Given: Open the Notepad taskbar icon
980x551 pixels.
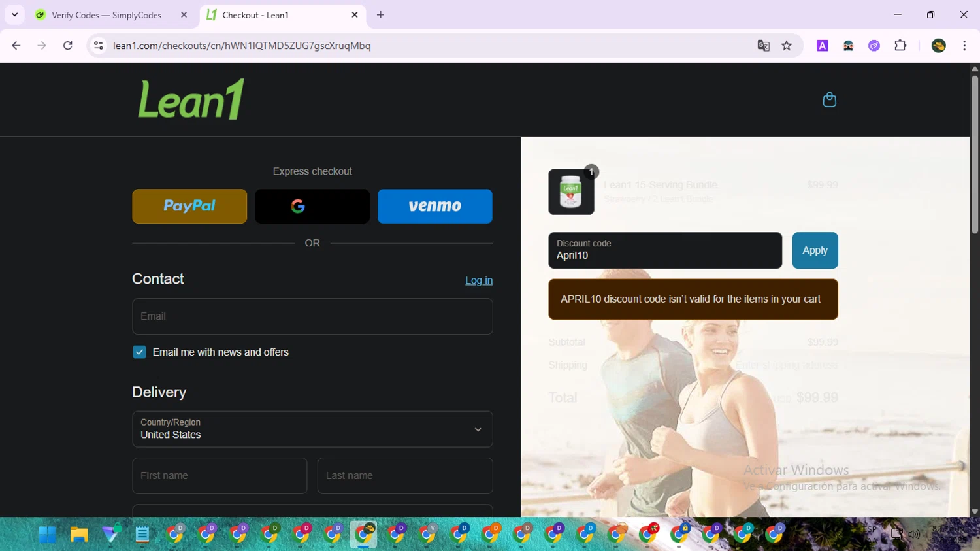Looking at the screenshot, I should point(142,535).
